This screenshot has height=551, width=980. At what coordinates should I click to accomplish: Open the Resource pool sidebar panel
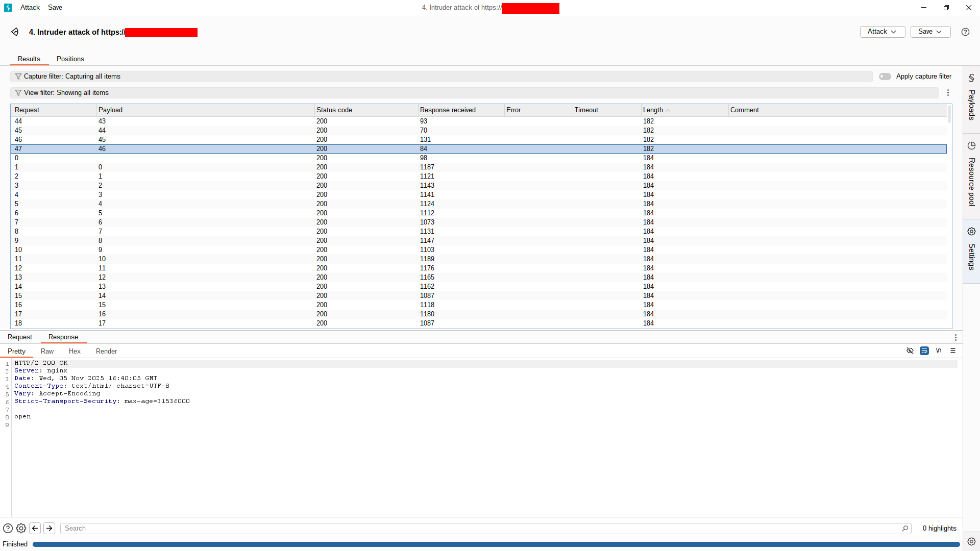(972, 179)
